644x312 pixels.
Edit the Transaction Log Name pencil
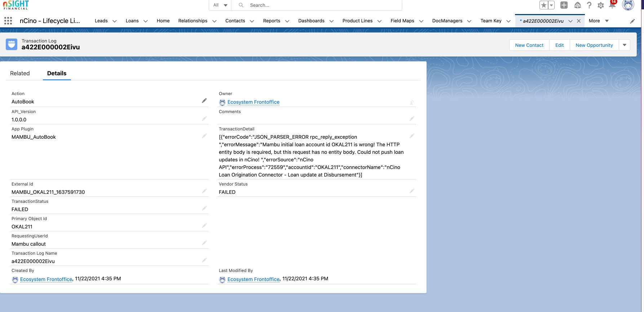pyautogui.click(x=204, y=260)
